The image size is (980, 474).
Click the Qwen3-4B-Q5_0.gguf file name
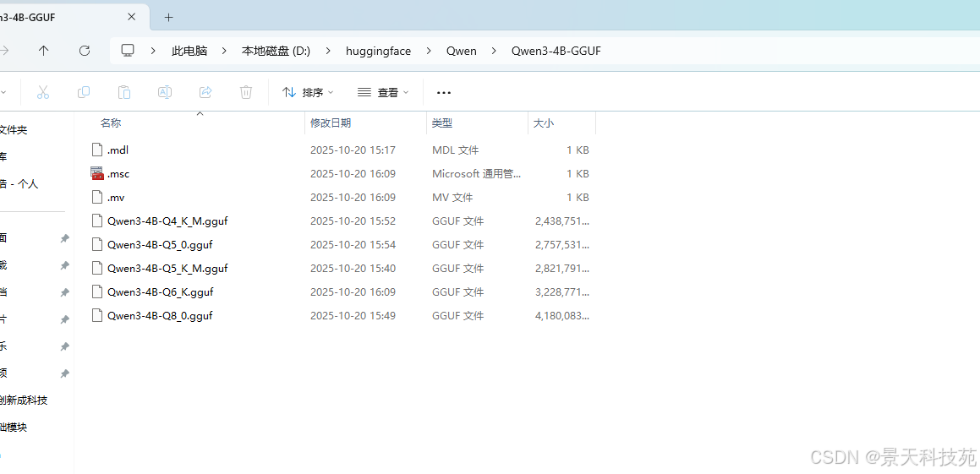coord(160,245)
